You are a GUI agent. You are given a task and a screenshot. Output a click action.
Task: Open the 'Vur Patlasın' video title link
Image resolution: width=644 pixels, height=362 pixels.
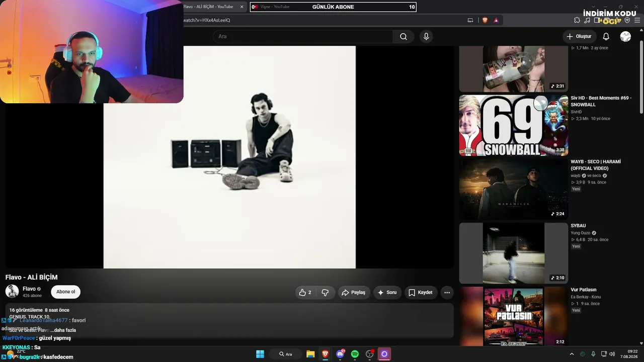(584, 290)
